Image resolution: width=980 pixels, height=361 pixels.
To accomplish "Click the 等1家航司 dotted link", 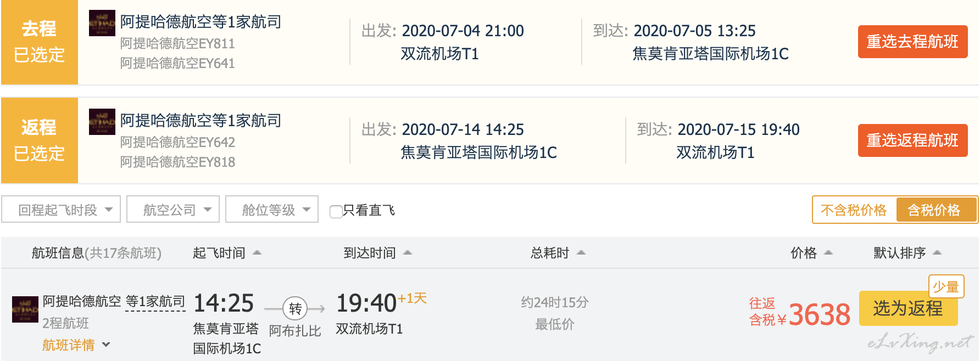I will click(x=155, y=302).
